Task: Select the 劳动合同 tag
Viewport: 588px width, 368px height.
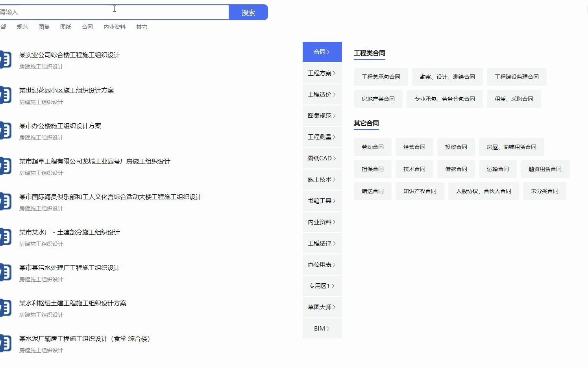Action: click(373, 147)
